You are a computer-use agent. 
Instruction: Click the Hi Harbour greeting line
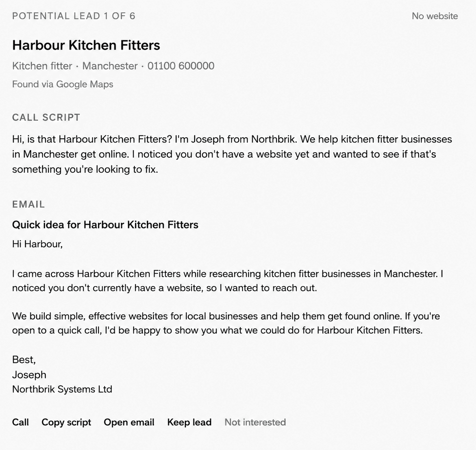[37, 244]
